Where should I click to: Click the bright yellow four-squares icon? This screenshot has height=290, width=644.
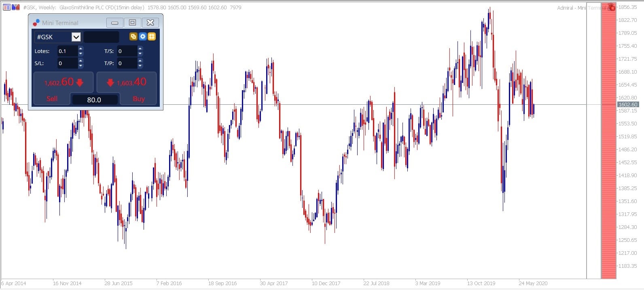tap(152, 37)
